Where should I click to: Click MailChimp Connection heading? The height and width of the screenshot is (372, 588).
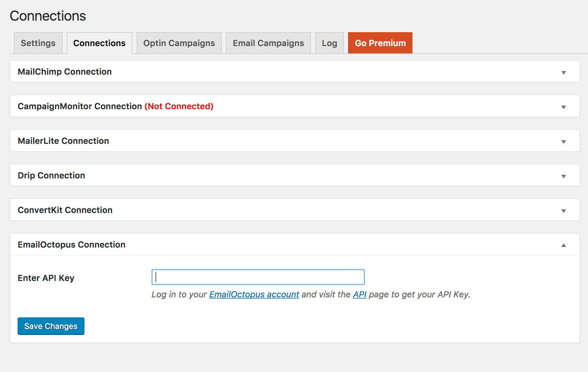tap(65, 72)
